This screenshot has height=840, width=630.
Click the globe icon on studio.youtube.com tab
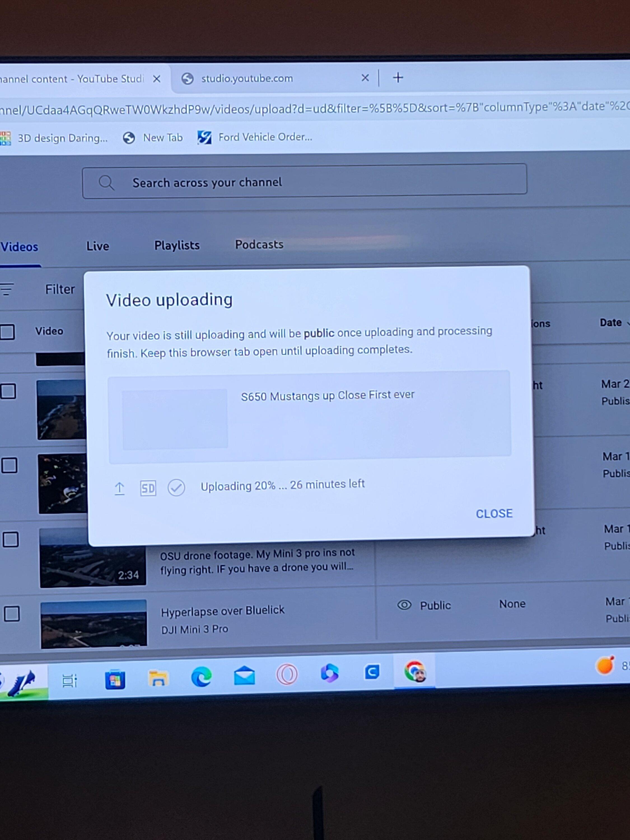click(x=187, y=79)
